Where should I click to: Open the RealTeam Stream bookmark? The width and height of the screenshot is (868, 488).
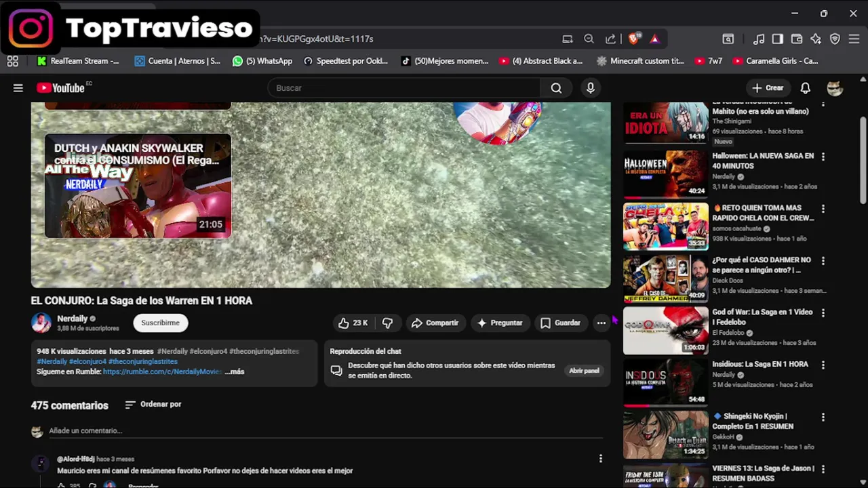coord(78,61)
